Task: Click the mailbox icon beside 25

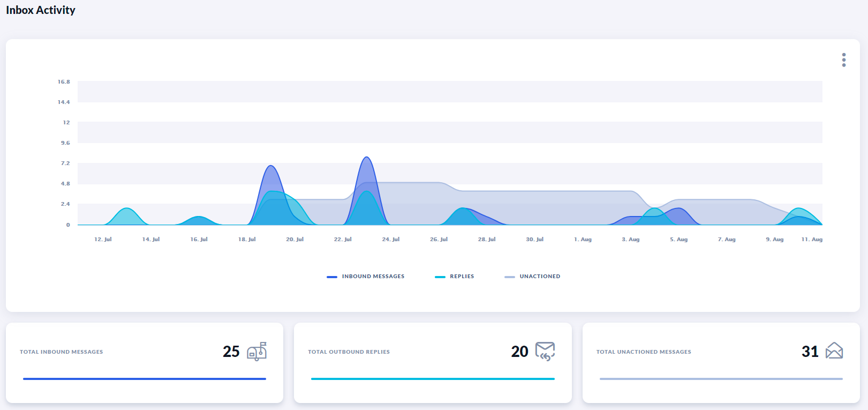Action: (256, 352)
